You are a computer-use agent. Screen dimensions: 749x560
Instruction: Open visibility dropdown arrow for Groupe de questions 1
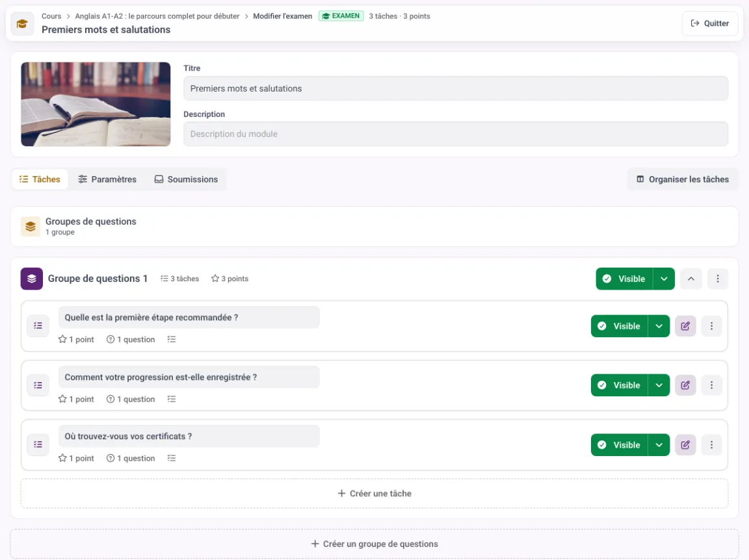(x=664, y=279)
